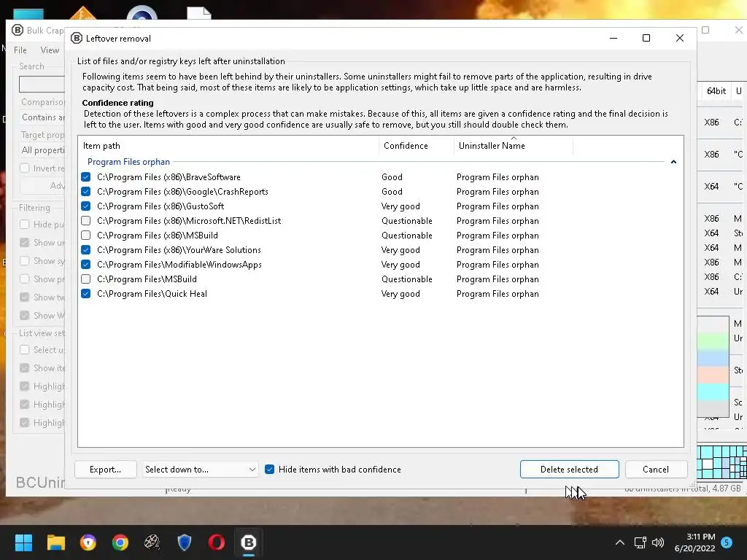747x560 pixels.
Task: Open File menu in main window
Action: pyautogui.click(x=20, y=50)
